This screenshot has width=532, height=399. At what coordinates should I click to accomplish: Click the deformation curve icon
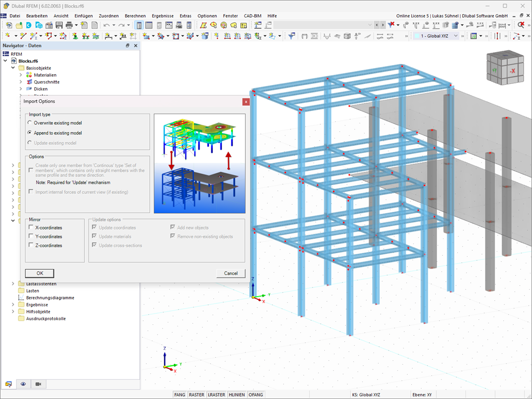point(327,36)
